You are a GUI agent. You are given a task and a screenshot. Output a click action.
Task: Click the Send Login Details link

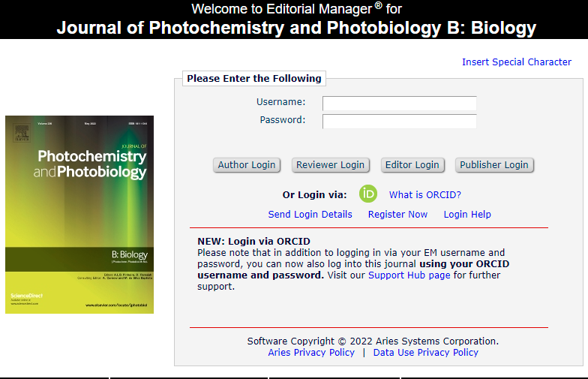click(310, 215)
